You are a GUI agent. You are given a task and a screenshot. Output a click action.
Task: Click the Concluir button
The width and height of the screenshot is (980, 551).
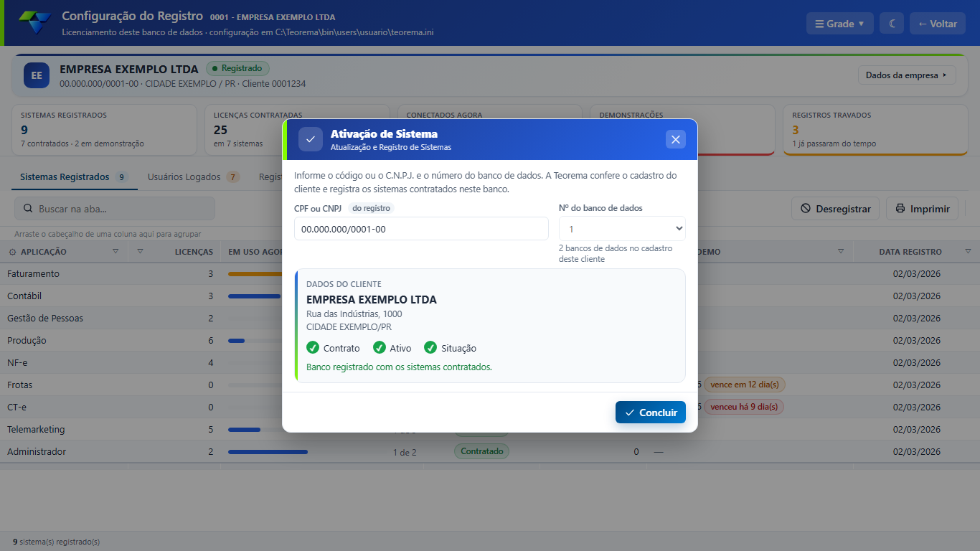point(651,413)
